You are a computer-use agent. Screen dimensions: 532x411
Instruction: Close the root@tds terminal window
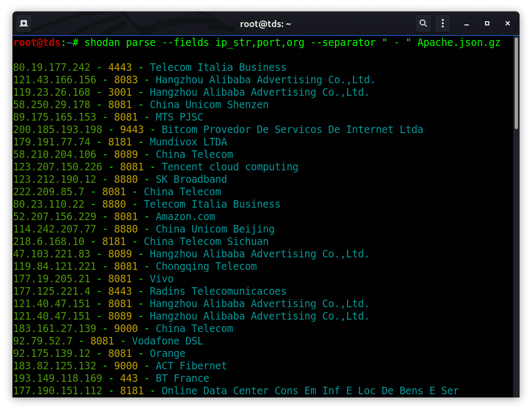(x=507, y=23)
